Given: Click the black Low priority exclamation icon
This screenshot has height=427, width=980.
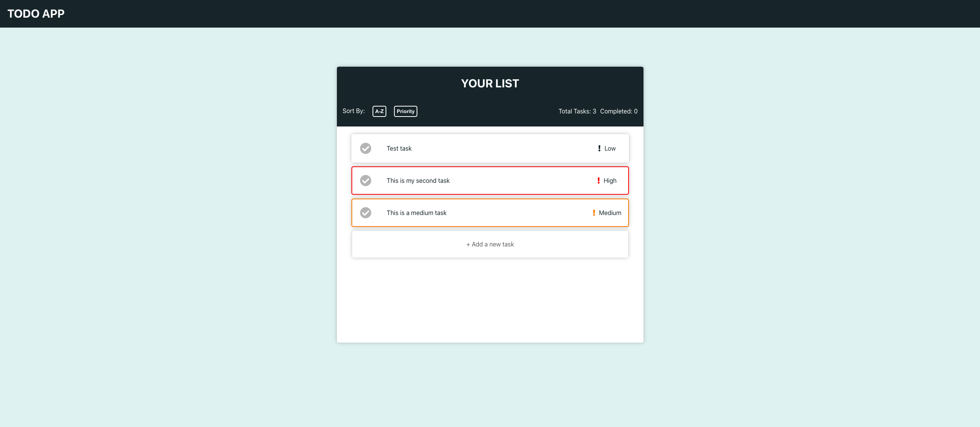Looking at the screenshot, I should [599, 148].
